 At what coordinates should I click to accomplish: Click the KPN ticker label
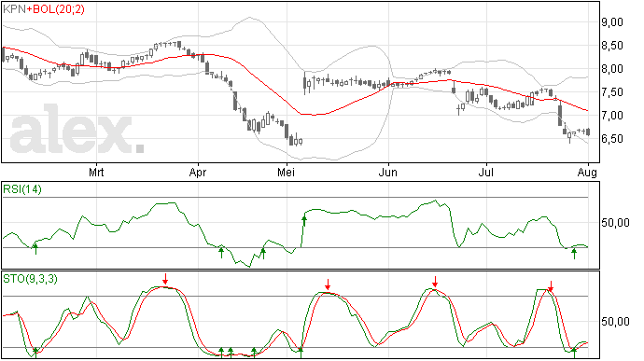coord(14,9)
